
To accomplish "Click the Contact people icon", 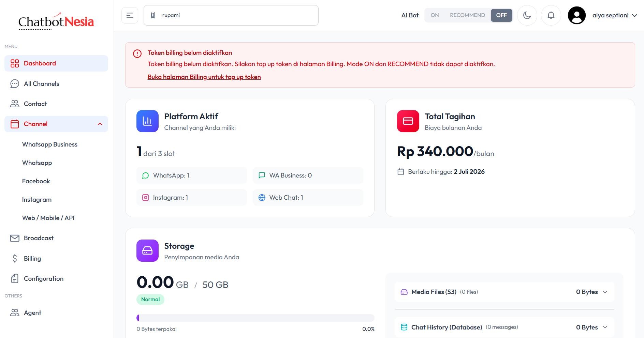I will (15, 104).
